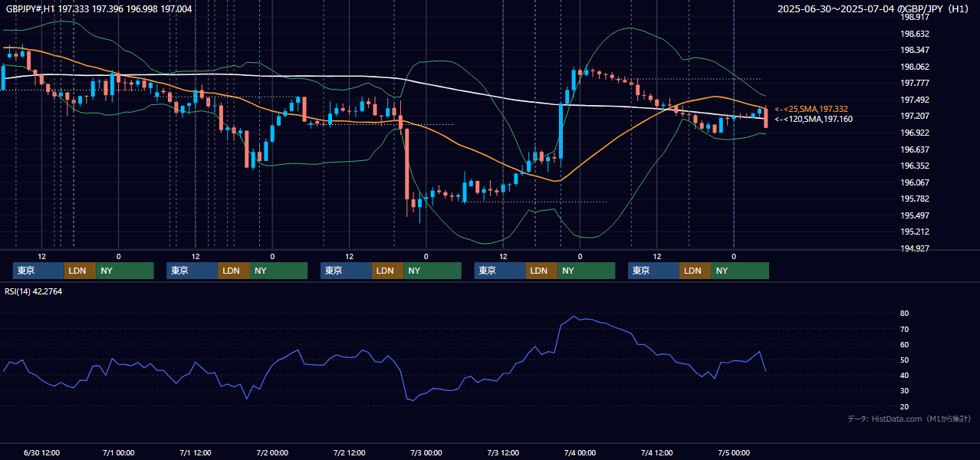Click price axis value 196.352

pyautogui.click(x=915, y=166)
